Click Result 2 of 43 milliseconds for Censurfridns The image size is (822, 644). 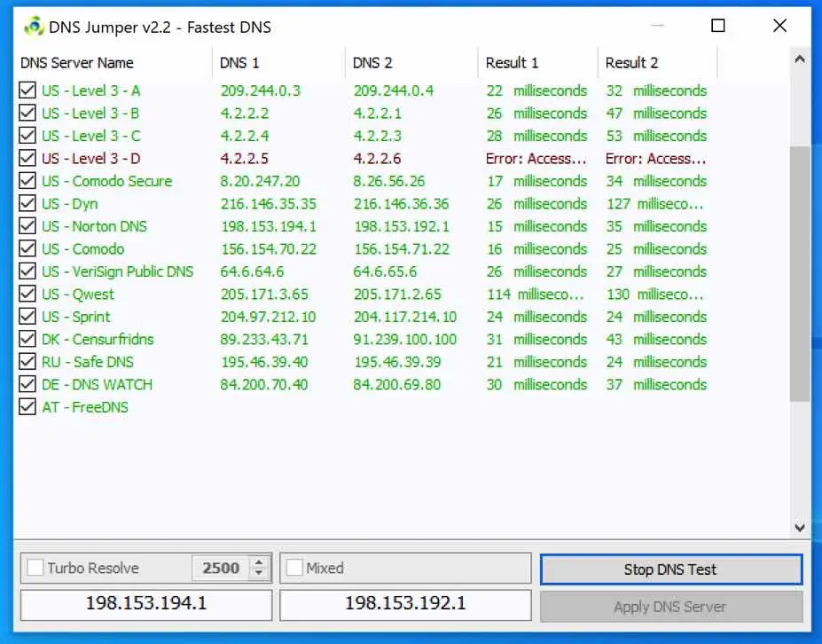656,339
